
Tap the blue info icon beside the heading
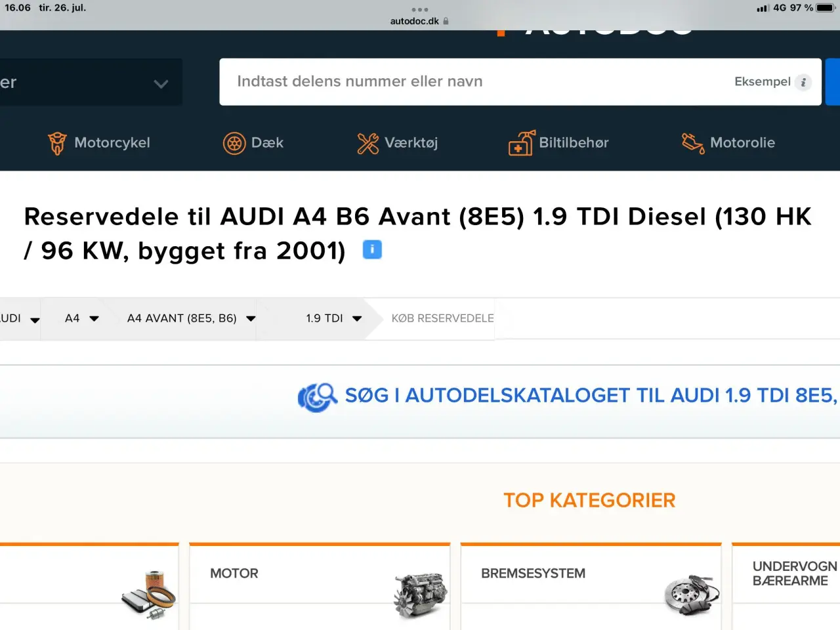pos(372,249)
